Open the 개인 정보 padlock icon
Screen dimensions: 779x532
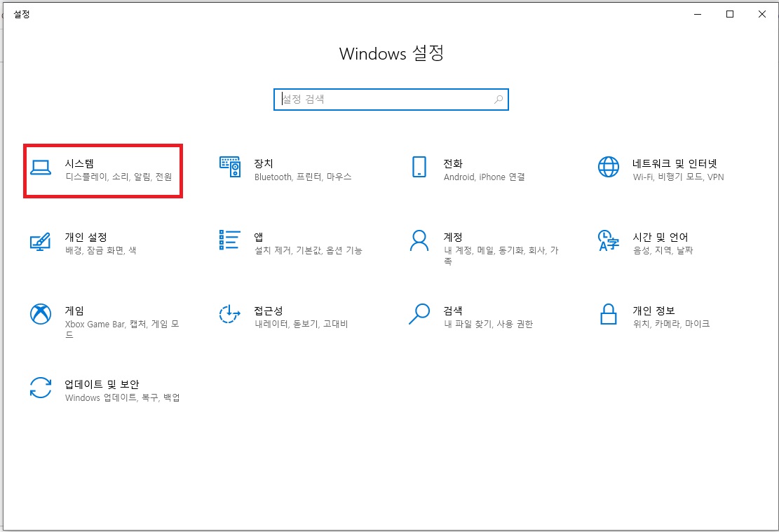click(x=609, y=314)
